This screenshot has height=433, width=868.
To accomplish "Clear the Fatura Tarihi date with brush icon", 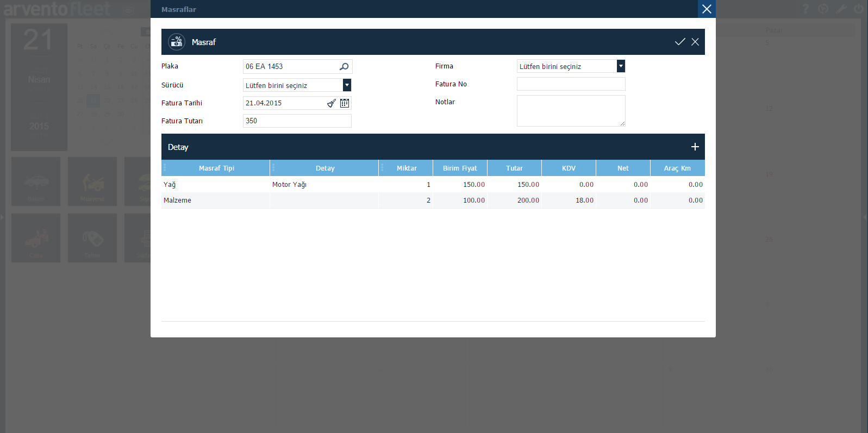I will [x=332, y=103].
